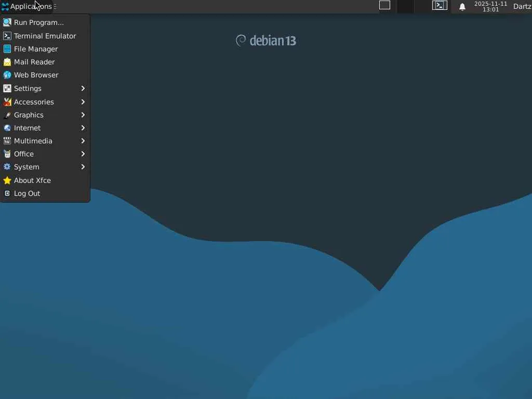
Task: Click the Graphics paintbrush icon
Action: tap(7, 115)
